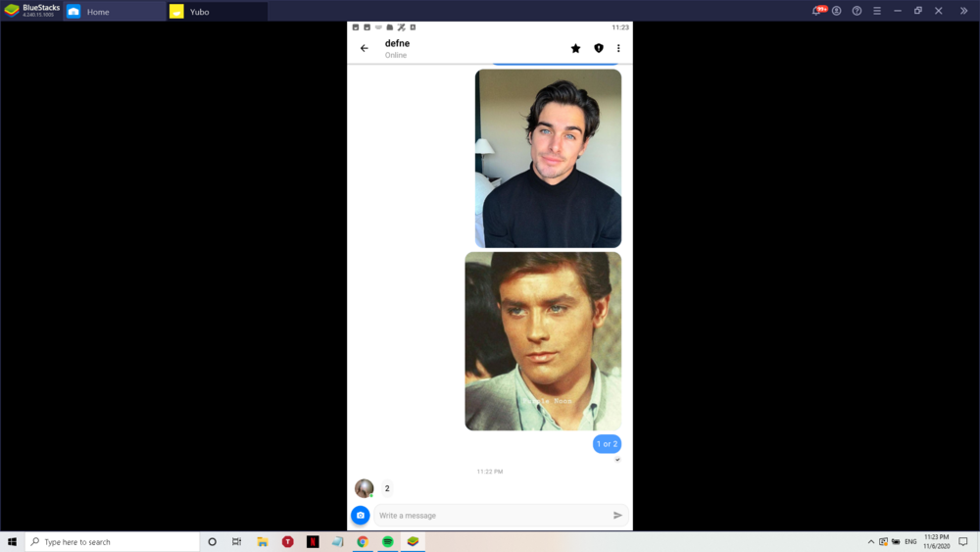The image size is (980, 552).
Task: Click the message delivered check mark
Action: click(617, 460)
